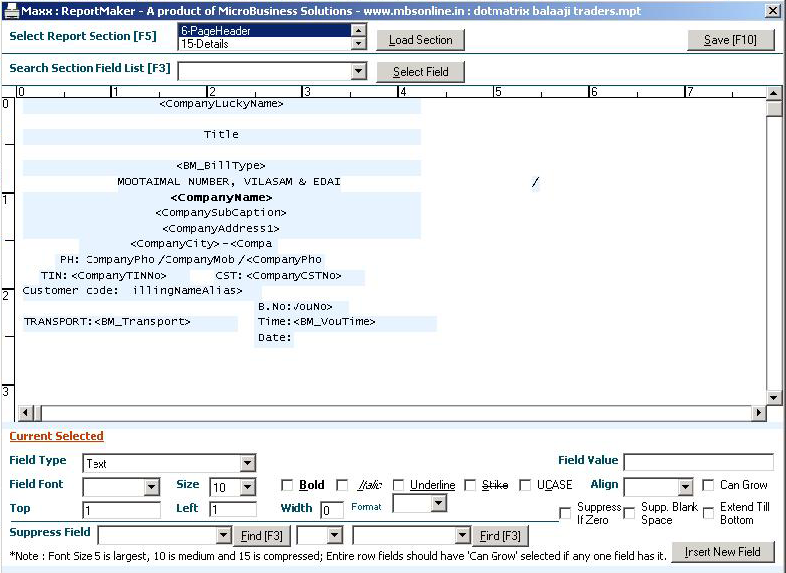Tick the Can Grow checkbox

click(708, 486)
